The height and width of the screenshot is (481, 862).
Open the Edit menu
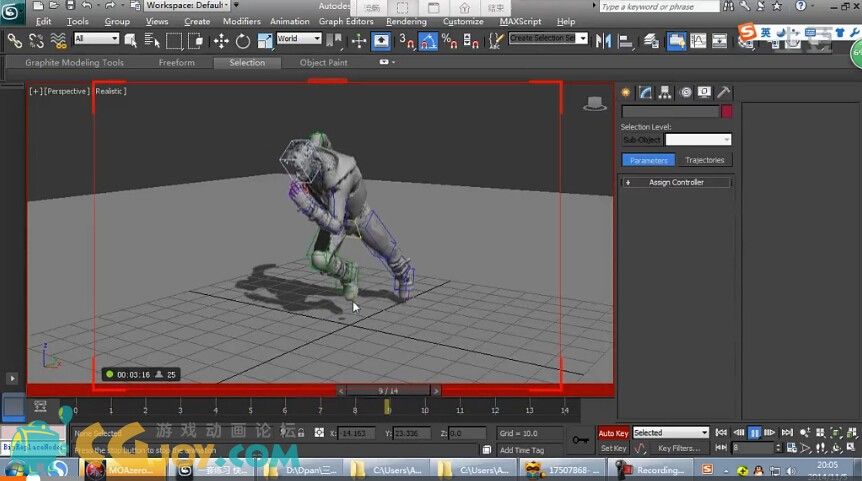pos(43,21)
